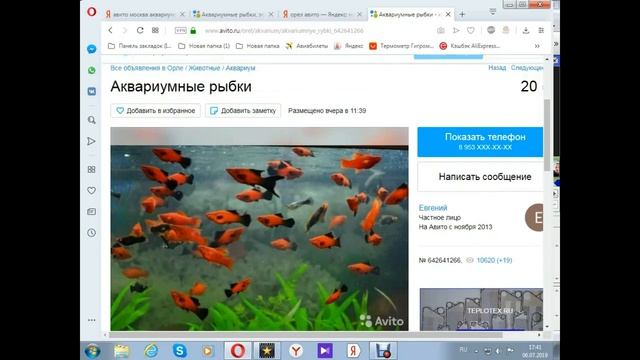The image size is (640, 360).
Task: Reload the current Avito page
Action: 140,30
